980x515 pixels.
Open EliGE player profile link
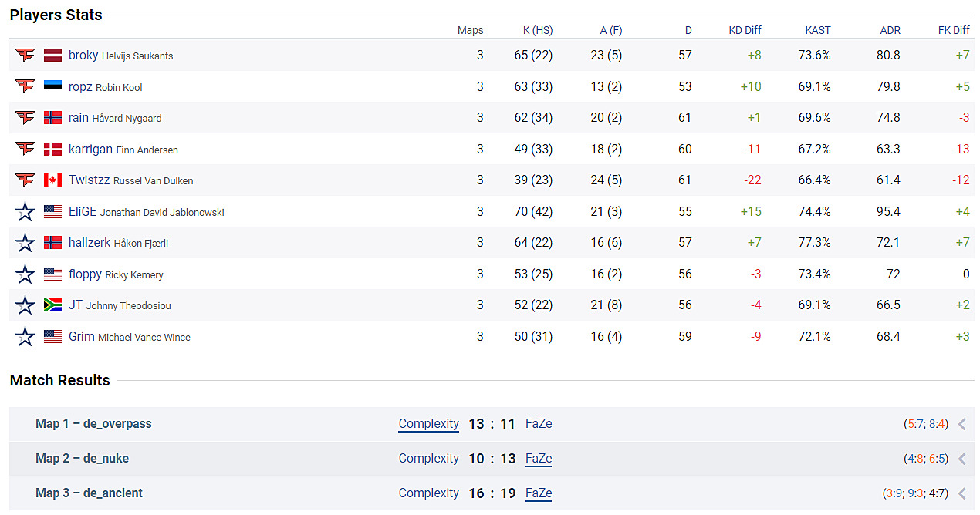pyautogui.click(x=81, y=212)
